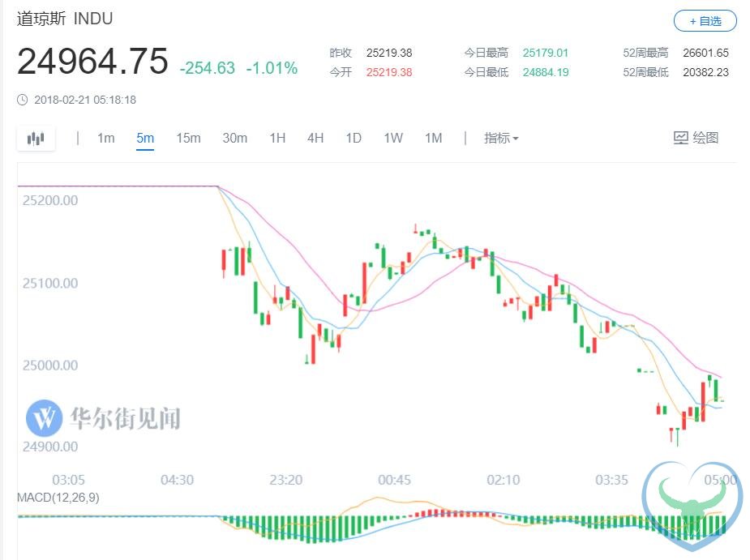Screen dimensions: 750x560
Task: Click the 昨收 value 25219.38
Action: [x=389, y=53]
